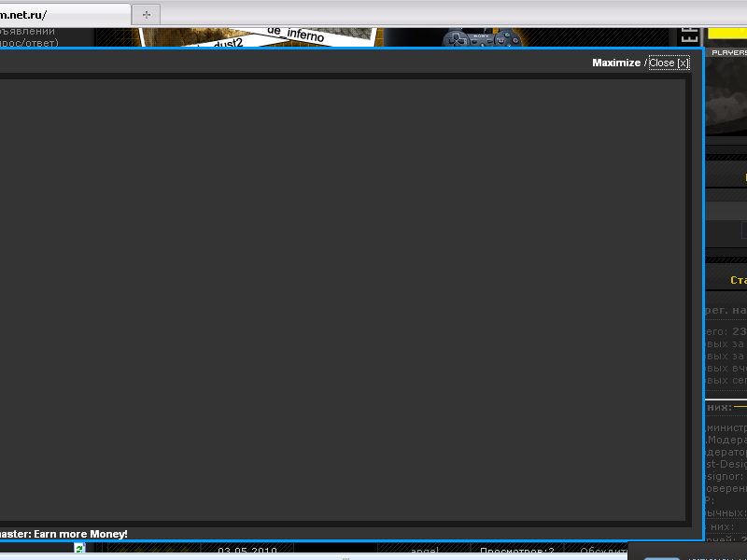
Task: Click the 'Просмотров: 2' view counter
Action: pyautogui.click(x=517, y=551)
